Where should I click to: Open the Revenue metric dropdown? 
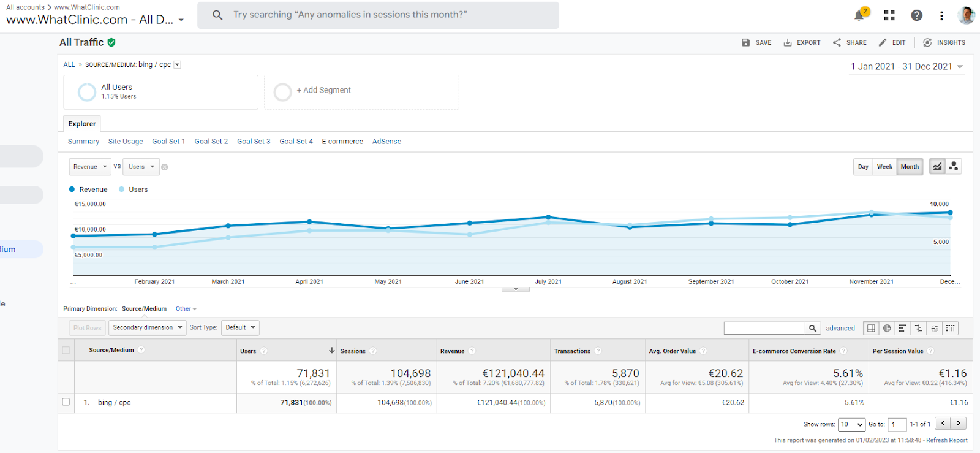pyautogui.click(x=89, y=167)
